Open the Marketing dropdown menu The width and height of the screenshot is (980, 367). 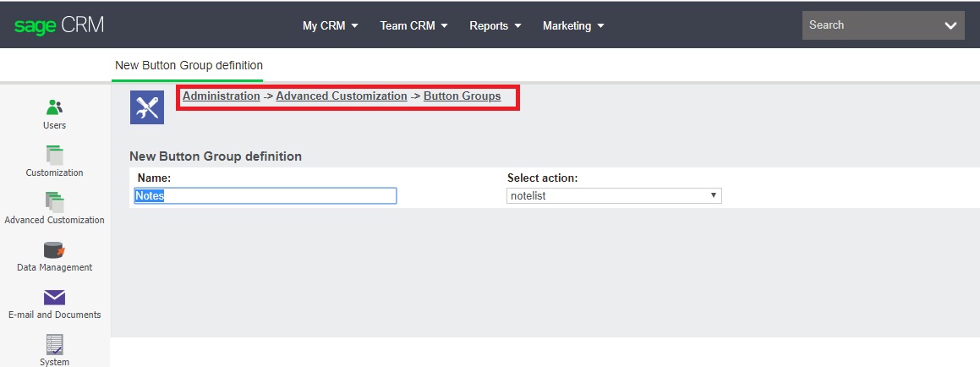pos(573,25)
